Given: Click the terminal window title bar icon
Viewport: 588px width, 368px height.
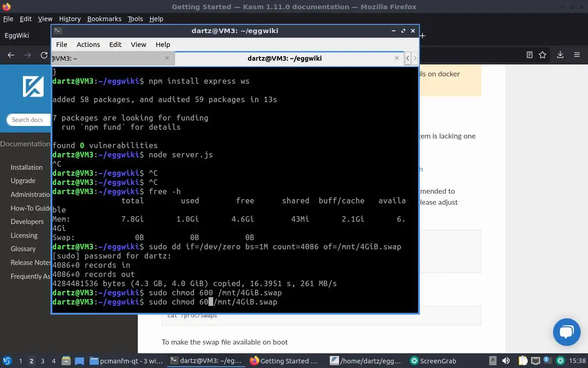Looking at the screenshot, I should [x=57, y=31].
